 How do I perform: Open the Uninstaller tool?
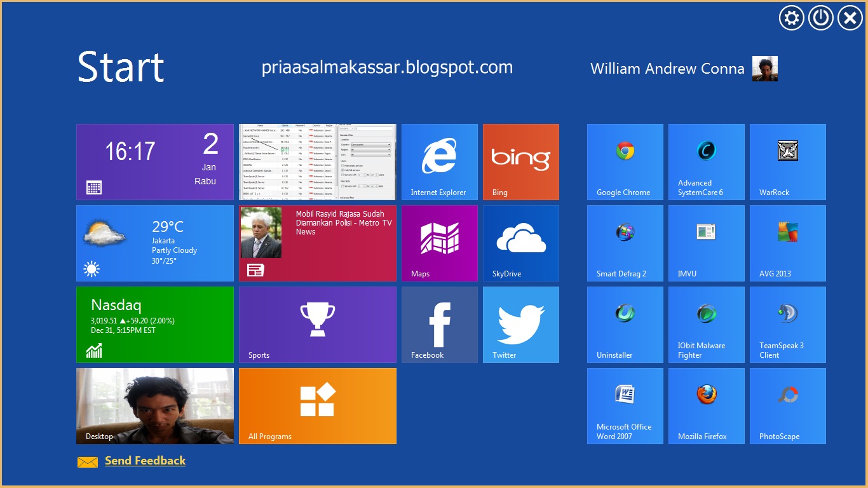click(625, 324)
